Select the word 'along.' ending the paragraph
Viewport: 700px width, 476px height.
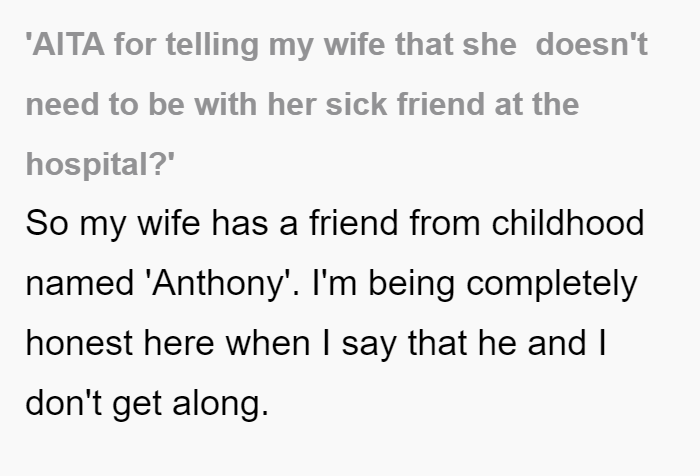[x=221, y=404]
